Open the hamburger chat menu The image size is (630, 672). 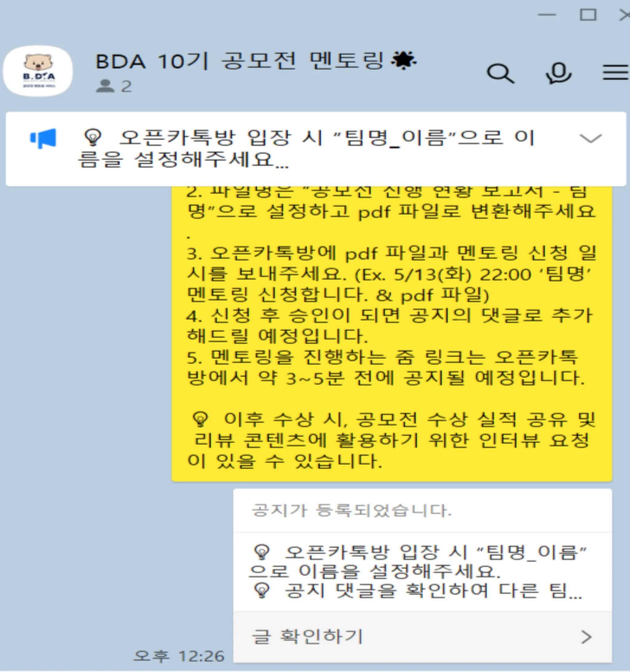click(x=616, y=72)
